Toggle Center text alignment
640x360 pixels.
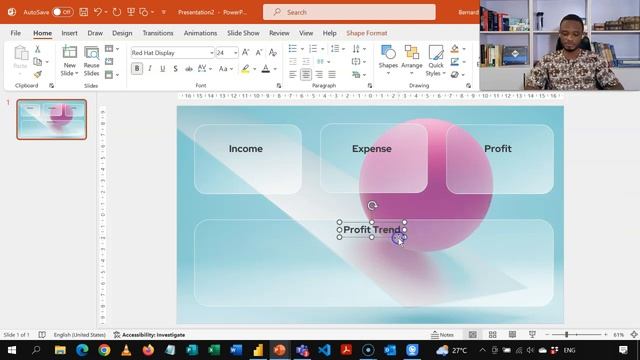pyautogui.click(x=306, y=74)
